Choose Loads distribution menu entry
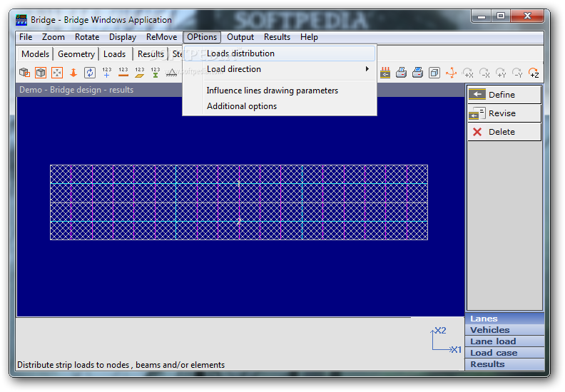 pos(280,53)
